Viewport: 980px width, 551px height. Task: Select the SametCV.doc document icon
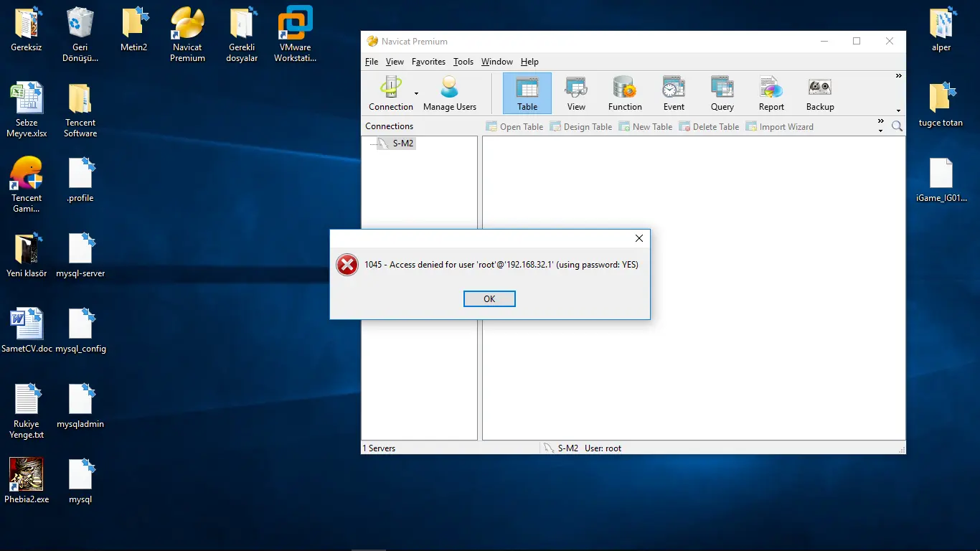point(27,331)
